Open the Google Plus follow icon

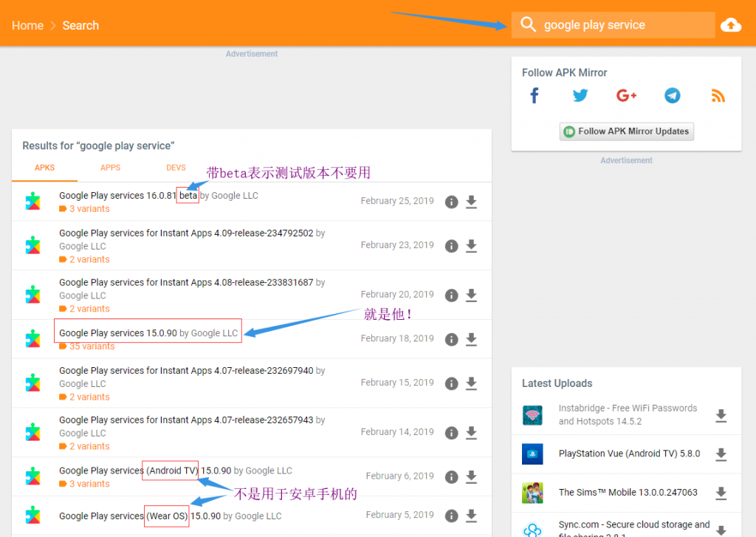coord(626,95)
